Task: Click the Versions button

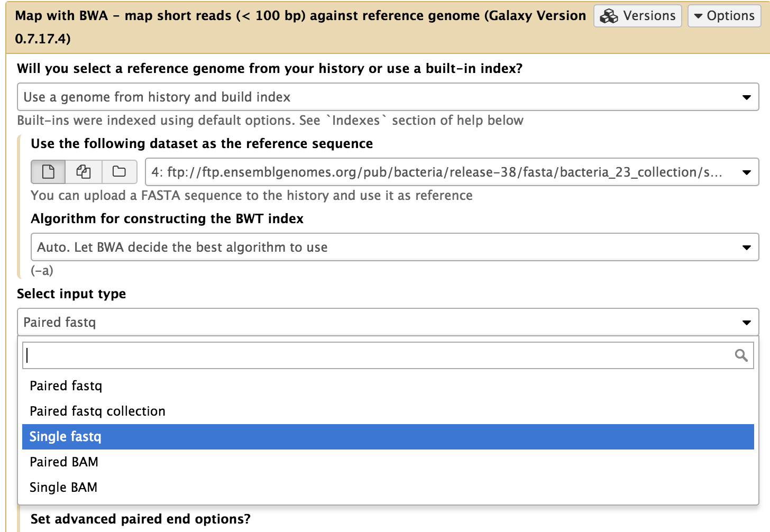Action: click(637, 16)
